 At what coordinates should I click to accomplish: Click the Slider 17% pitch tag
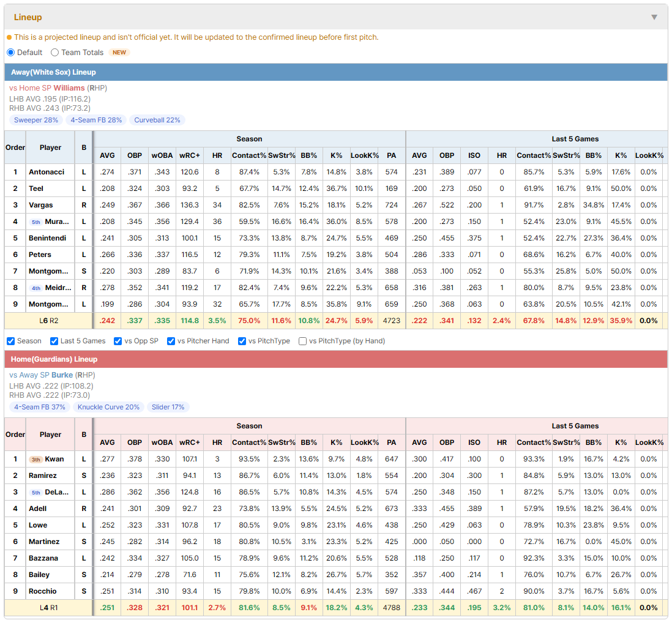168,407
